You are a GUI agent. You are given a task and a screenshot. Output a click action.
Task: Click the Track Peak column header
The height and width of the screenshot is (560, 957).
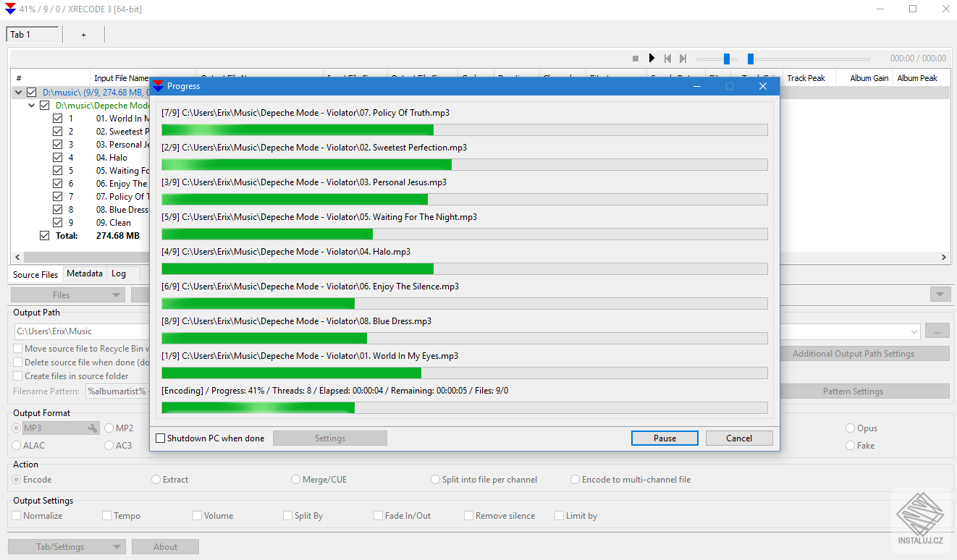pos(809,78)
